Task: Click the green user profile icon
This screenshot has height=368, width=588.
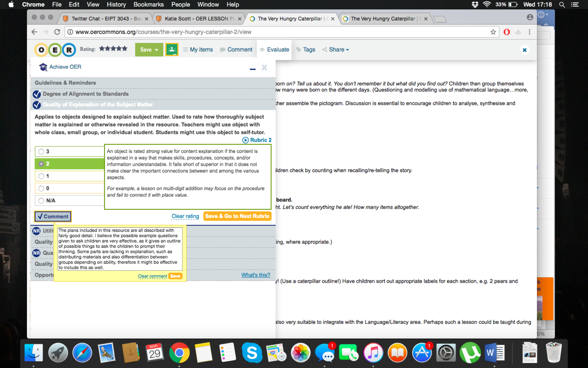Action: tap(172, 49)
